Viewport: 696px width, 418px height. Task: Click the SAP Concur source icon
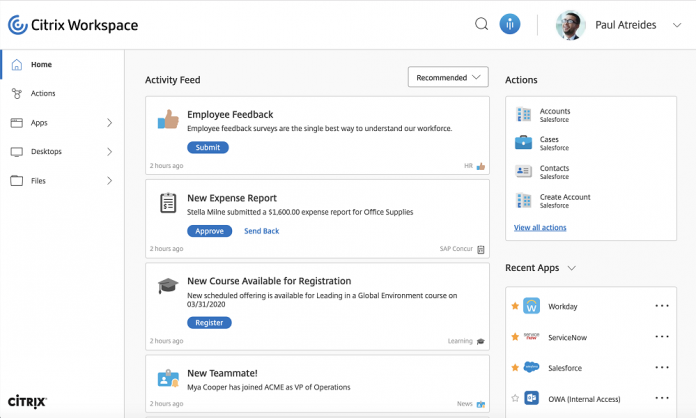tap(481, 249)
